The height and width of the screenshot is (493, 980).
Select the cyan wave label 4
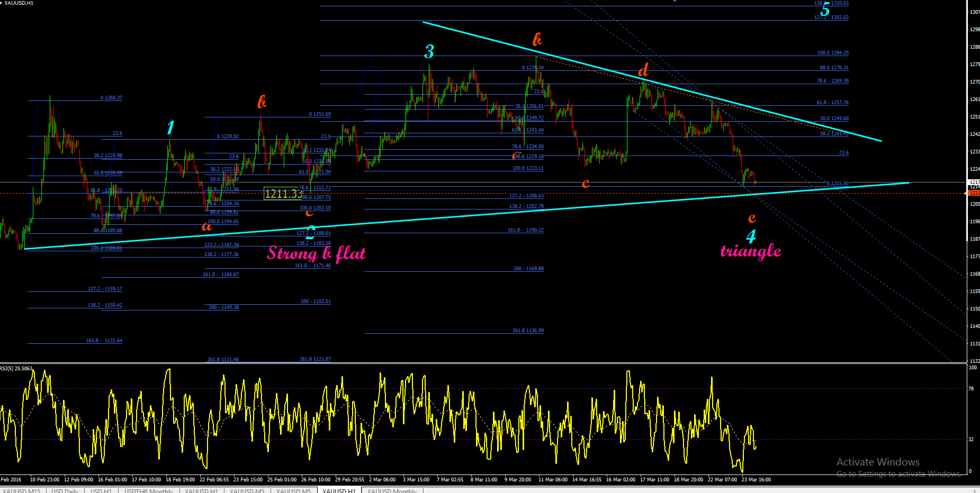[751, 236]
